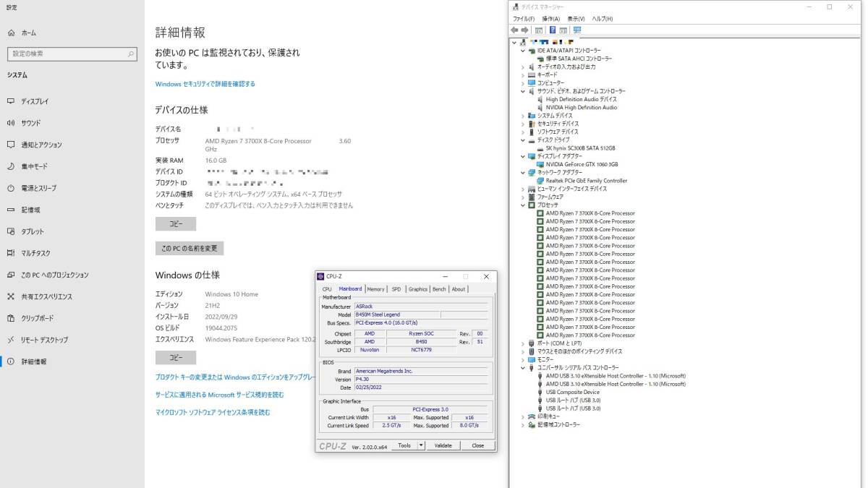
Task: Select USB Composite Device entry
Action: pyautogui.click(x=572, y=392)
